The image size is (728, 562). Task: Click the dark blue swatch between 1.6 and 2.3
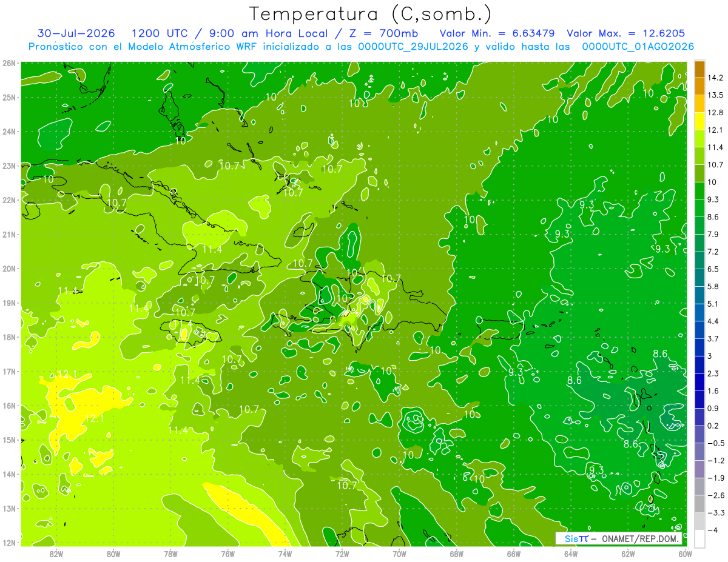(x=699, y=381)
